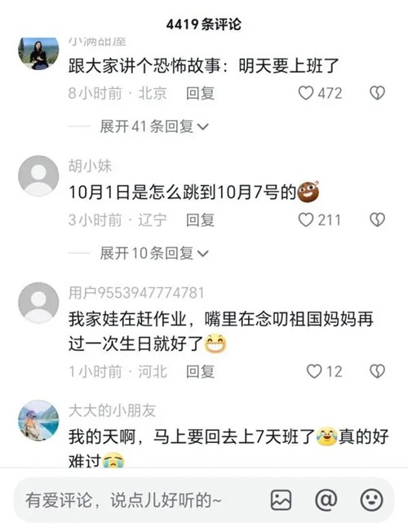The height and width of the screenshot is (532, 408).
Task: Dislike 胡小妹's comment via broken heart
Action: tap(377, 219)
